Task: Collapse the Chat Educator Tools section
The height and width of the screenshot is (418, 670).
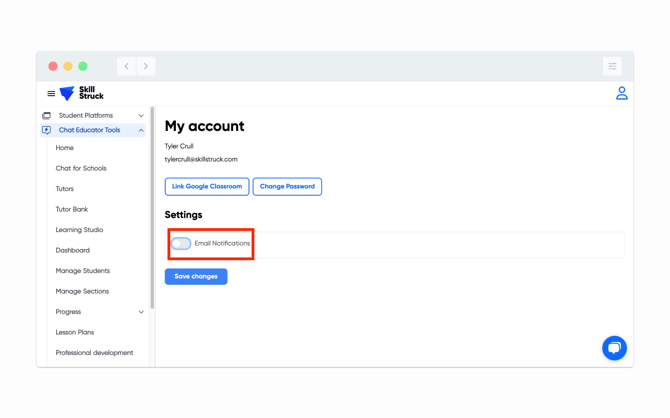Action: pyautogui.click(x=141, y=130)
